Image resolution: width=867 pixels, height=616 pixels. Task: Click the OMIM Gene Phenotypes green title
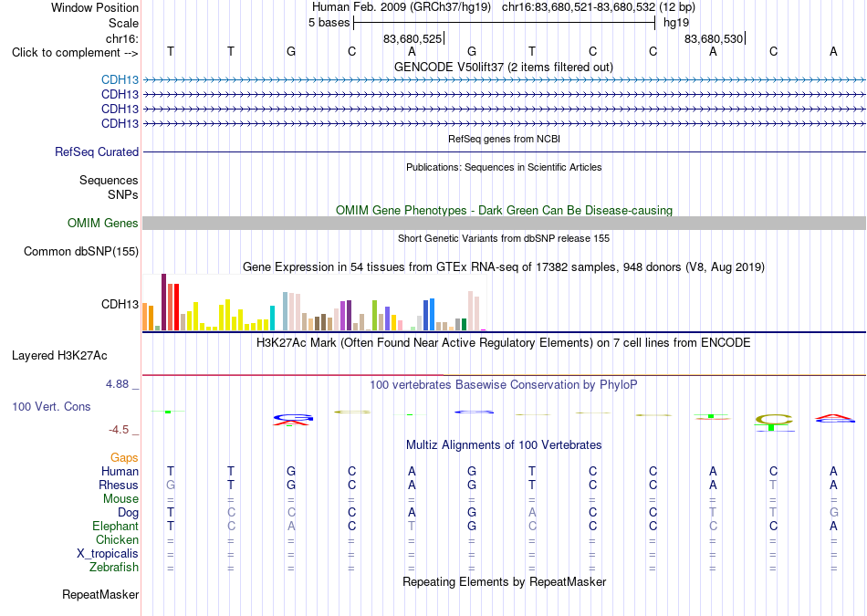[504, 211]
